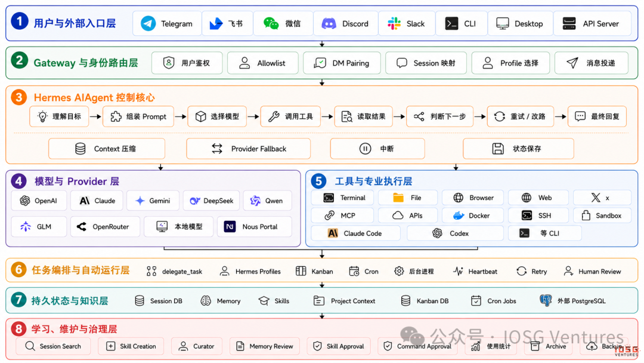Screen dimensions: 644x363
Task: Select the Provider Fallback box
Action: 249,149
